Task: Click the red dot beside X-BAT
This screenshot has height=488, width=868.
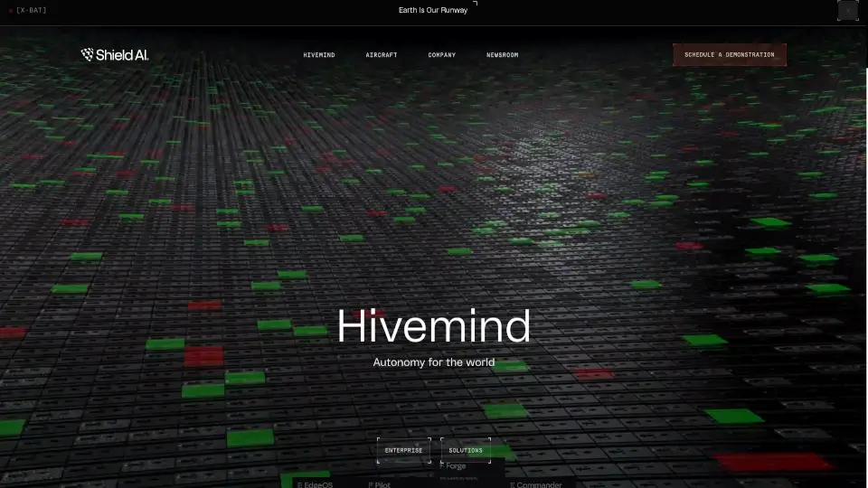Action: (x=10, y=11)
